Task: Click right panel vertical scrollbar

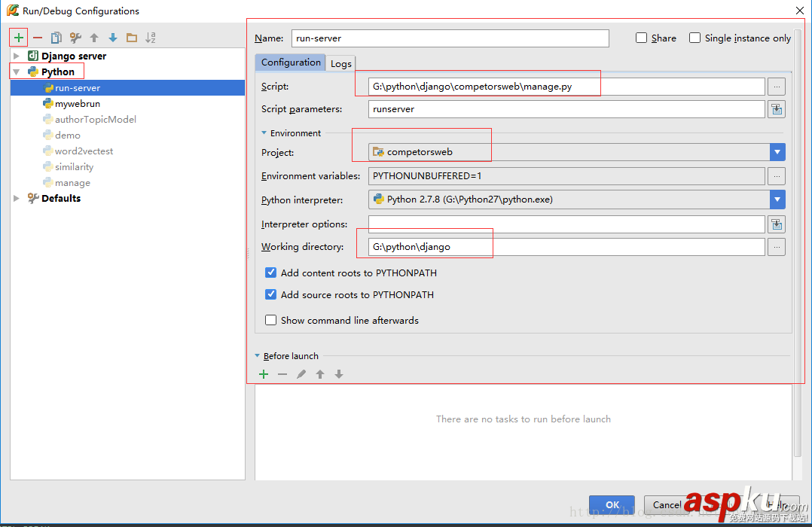Action: click(x=798, y=243)
